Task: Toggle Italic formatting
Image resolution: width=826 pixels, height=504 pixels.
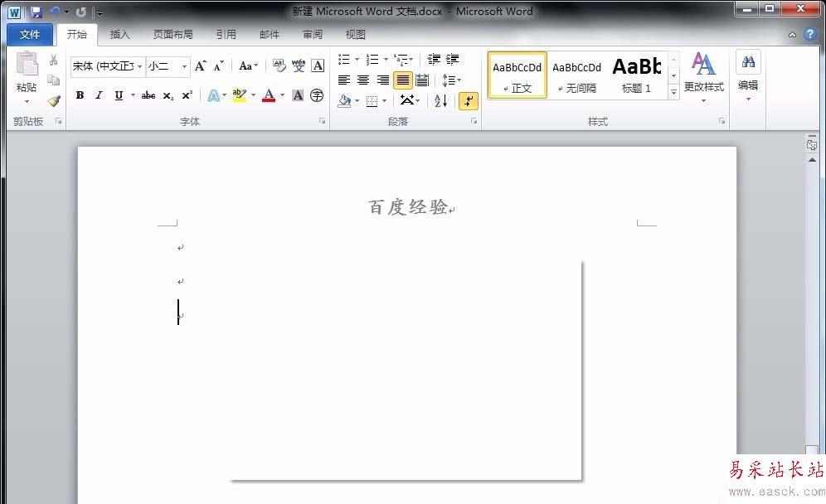Action: point(99,95)
